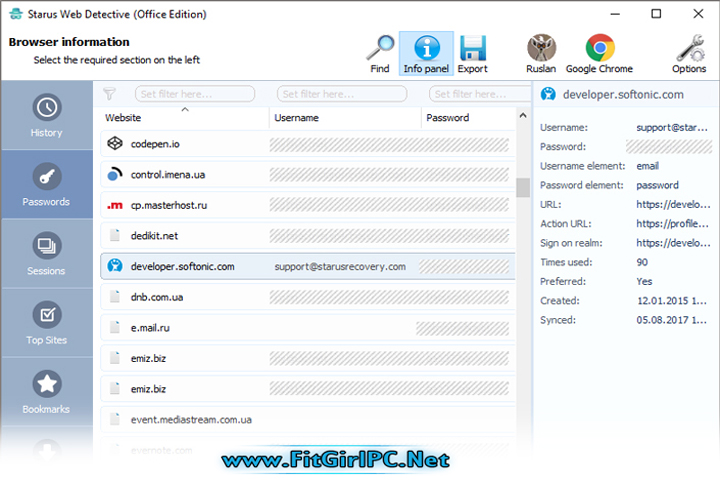Click the scroll up arrow of the list
This screenshot has height=480, width=720.
(523, 115)
